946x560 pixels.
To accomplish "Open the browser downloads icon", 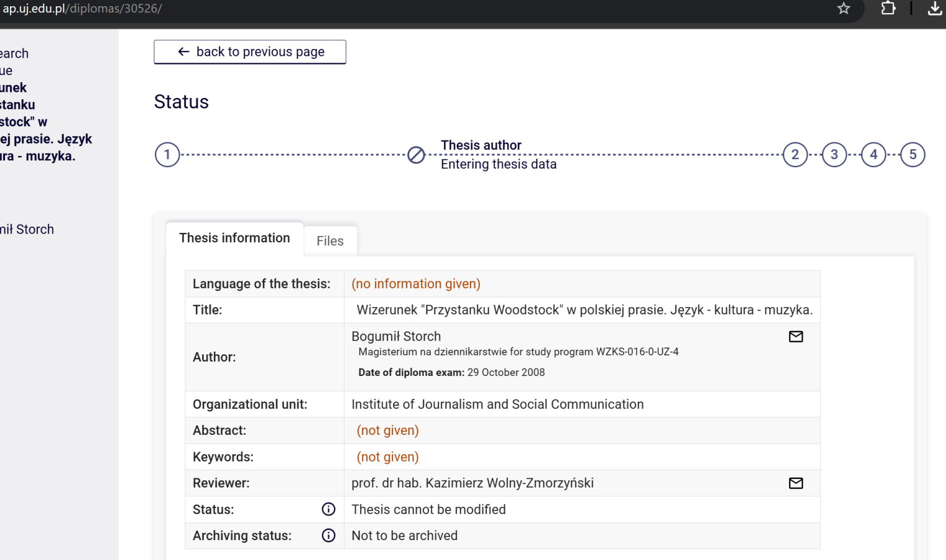I will 934,9.
